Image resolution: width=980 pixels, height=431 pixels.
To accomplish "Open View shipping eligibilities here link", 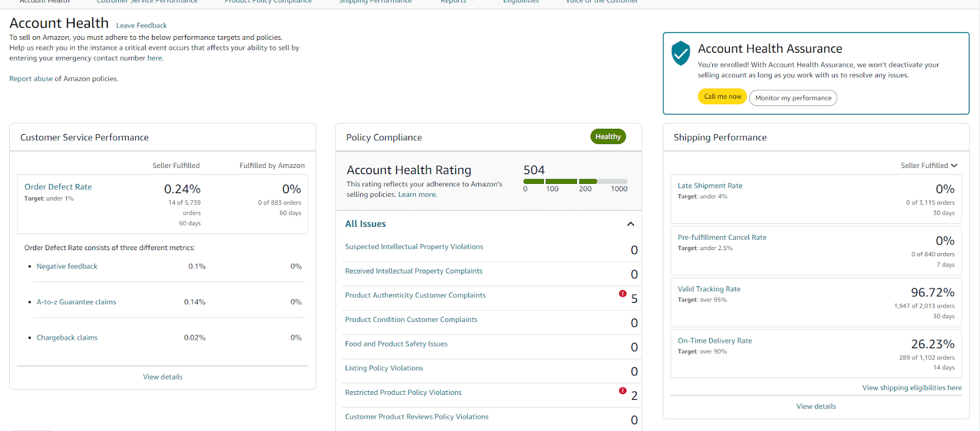I will pyautogui.click(x=912, y=387).
